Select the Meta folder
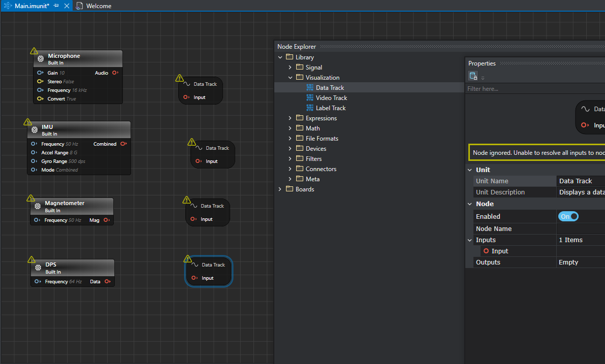This screenshot has height=364, width=605. coord(312,179)
